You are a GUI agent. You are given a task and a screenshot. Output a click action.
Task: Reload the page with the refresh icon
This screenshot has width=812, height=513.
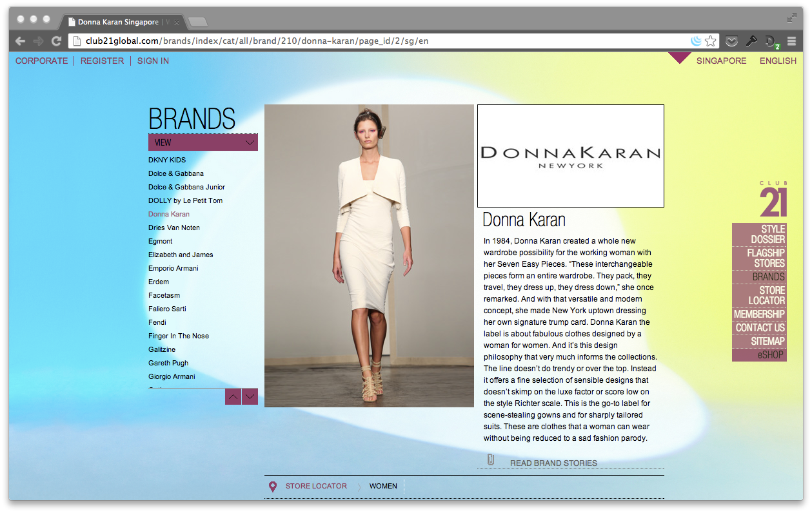point(57,41)
